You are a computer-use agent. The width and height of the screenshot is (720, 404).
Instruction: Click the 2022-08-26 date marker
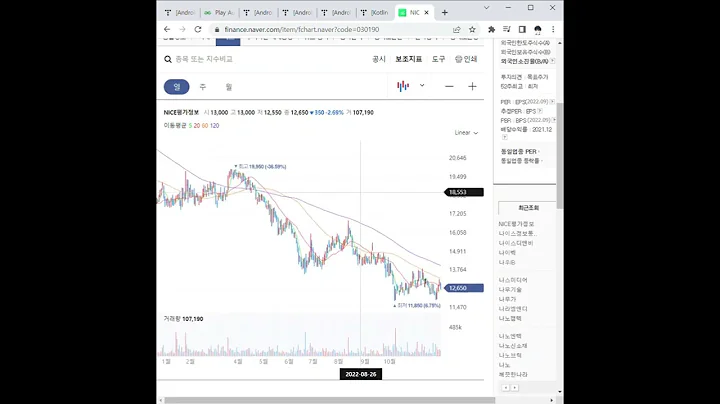pyautogui.click(x=360, y=374)
